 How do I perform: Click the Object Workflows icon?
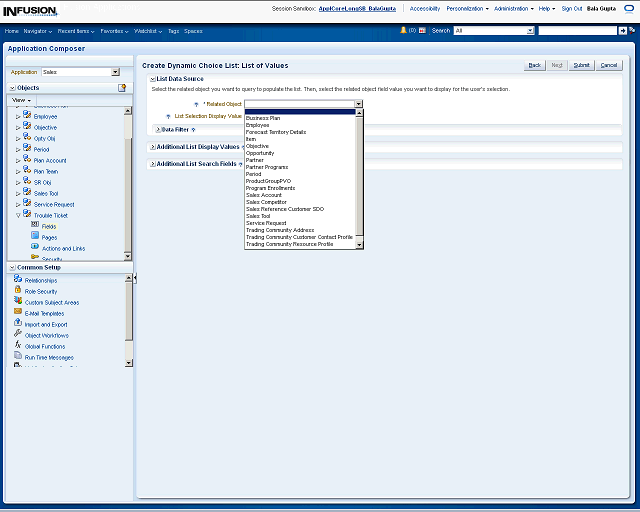[18, 335]
